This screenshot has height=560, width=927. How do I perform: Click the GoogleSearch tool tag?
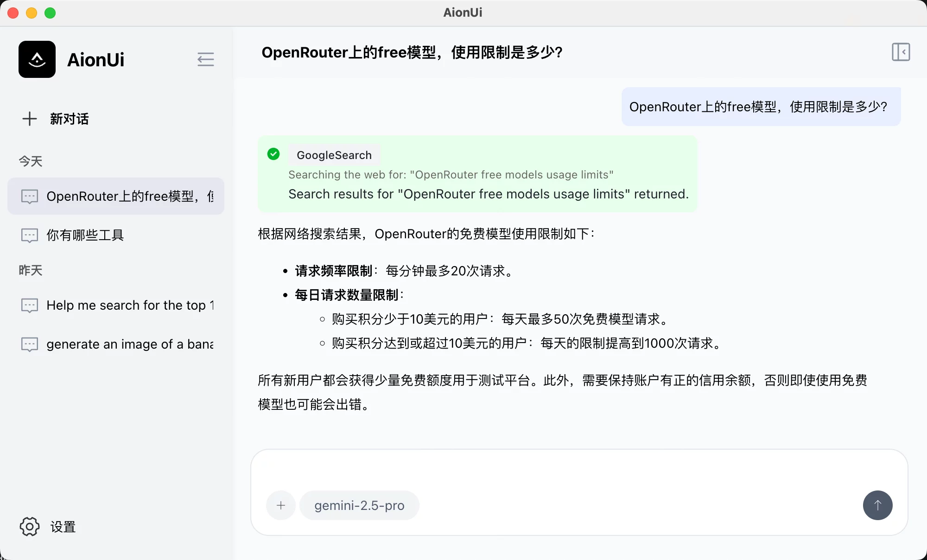334,155
